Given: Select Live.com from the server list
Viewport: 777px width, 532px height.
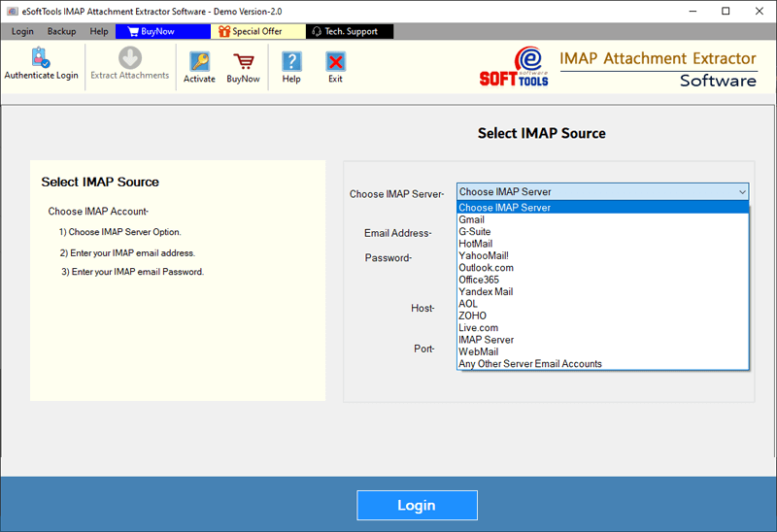Looking at the screenshot, I should [602, 327].
